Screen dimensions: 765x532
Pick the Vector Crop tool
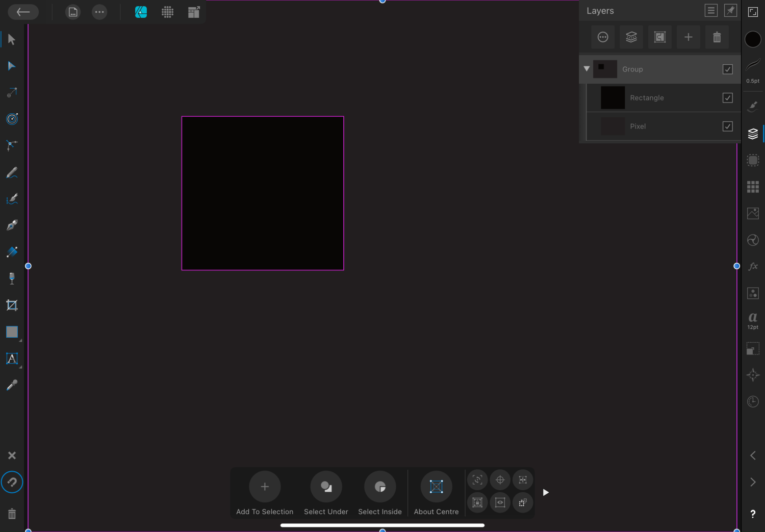tap(12, 305)
